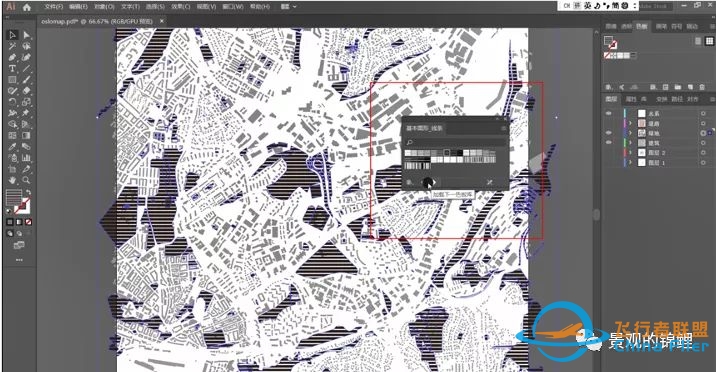Viewport: 716px width, 372px height.
Task: Select the Eyedropper tool
Action: pyautogui.click(x=12, y=147)
